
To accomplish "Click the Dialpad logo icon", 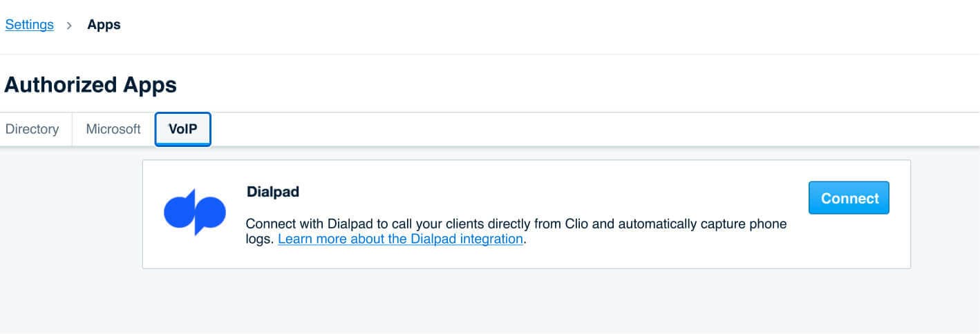I will (x=194, y=212).
